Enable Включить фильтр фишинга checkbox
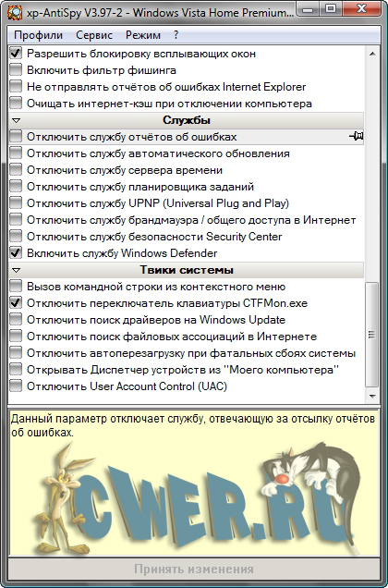388x588 pixels. click(16, 69)
